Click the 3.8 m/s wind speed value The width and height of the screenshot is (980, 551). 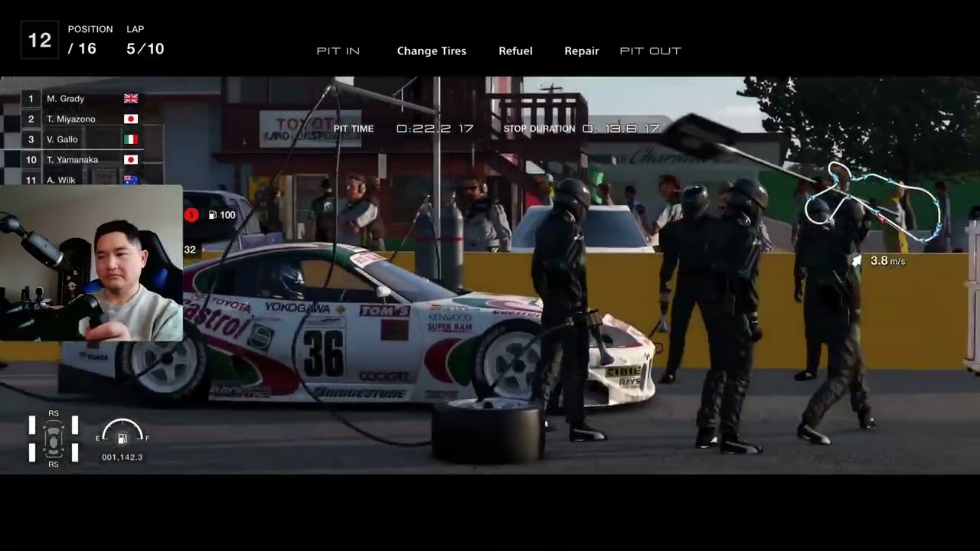pyautogui.click(x=887, y=261)
